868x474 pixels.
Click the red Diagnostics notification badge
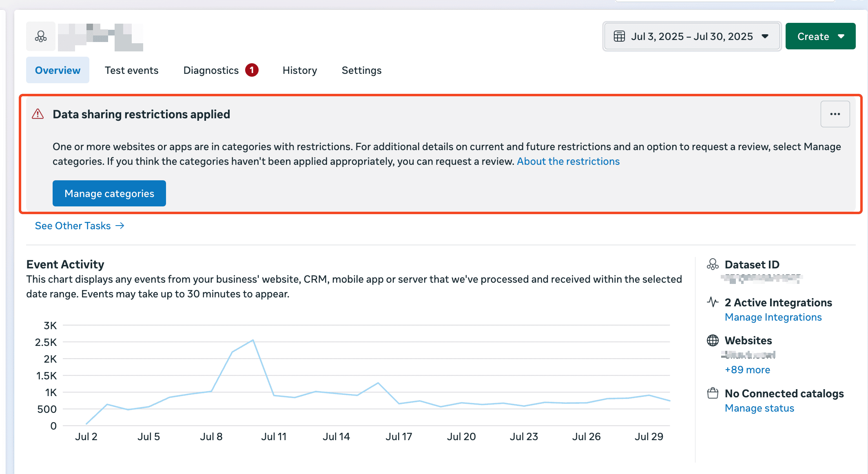(252, 70)
